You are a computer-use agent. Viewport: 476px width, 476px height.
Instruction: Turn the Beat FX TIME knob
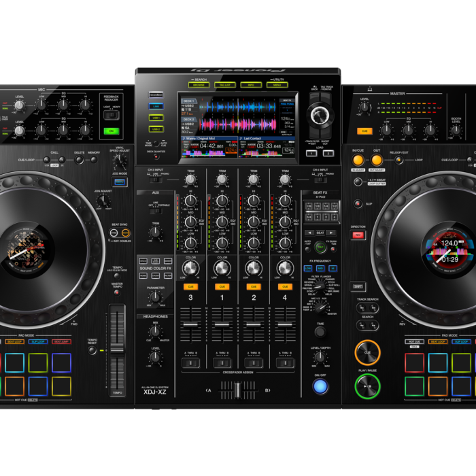point(320,332)
